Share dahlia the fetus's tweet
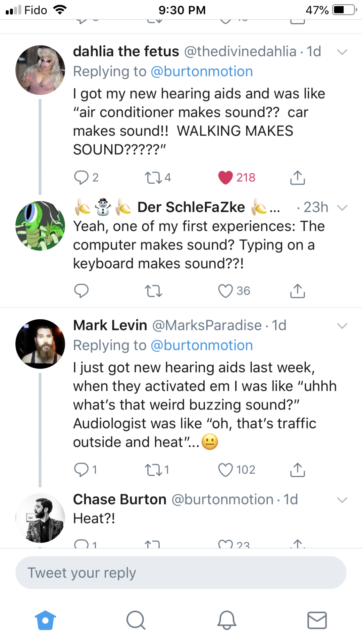 click(x=297, y=177)
